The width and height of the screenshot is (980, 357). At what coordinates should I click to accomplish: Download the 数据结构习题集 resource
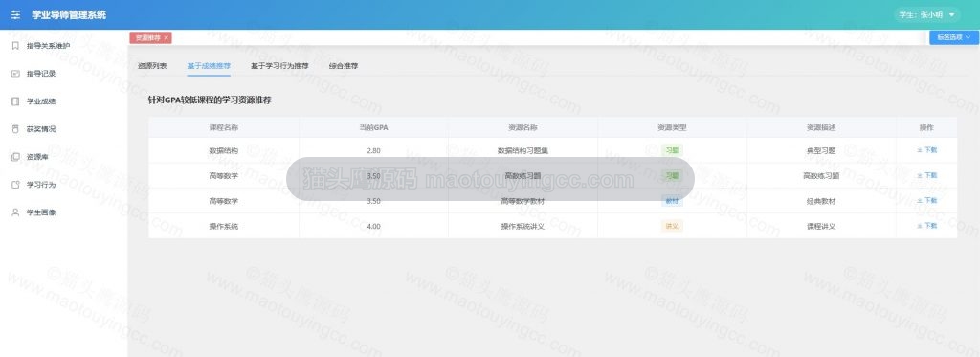coord(926,150)
